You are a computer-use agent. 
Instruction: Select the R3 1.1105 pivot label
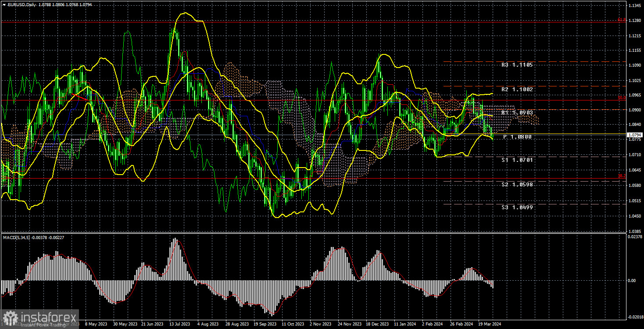(517, 65)
